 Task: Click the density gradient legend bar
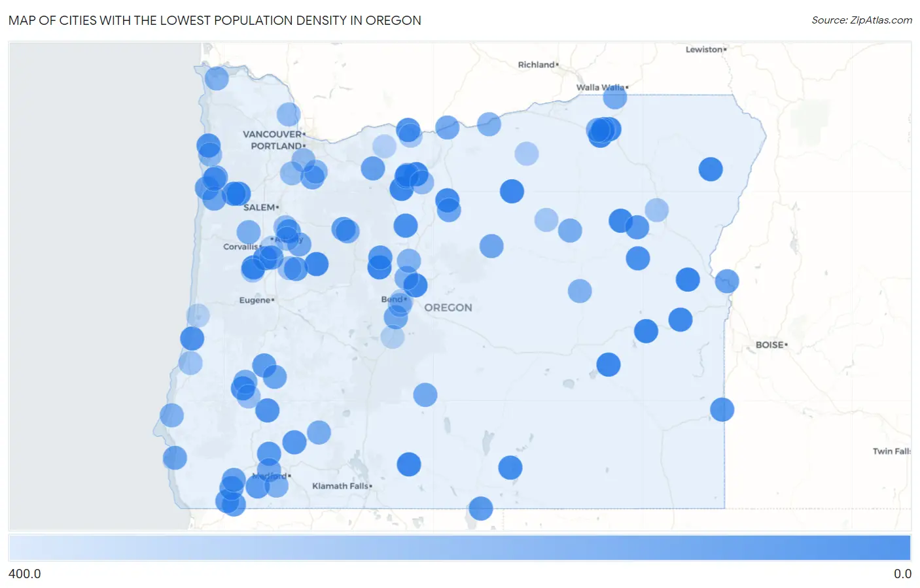(x=460, y=547)
